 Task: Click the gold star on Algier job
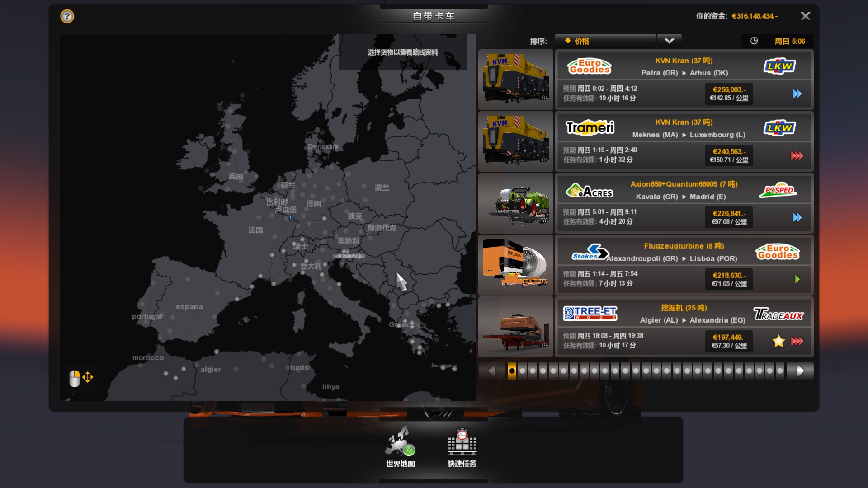coord(778,341)
